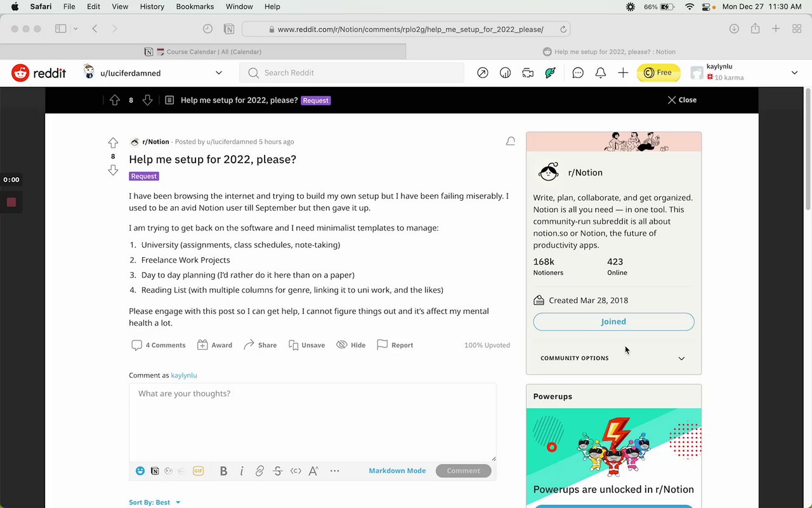The image size is (812, 508).
Task: Open the Reddit Talk leaf icon
Action: tap(551, 73)
